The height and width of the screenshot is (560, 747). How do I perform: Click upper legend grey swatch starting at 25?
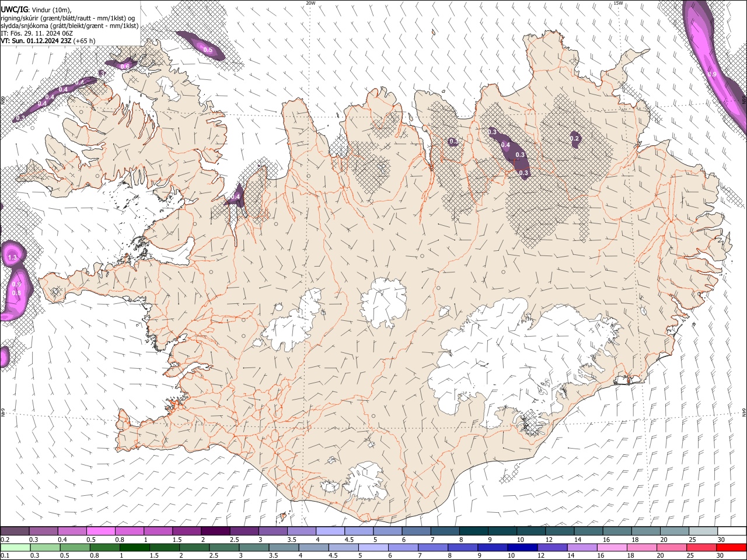tap(704, 531)
